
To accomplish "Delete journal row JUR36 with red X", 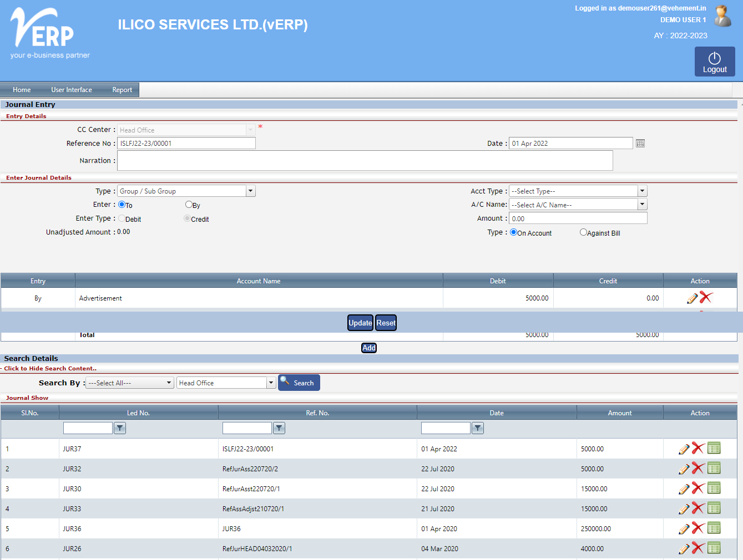I will click(x=698, y=528).
